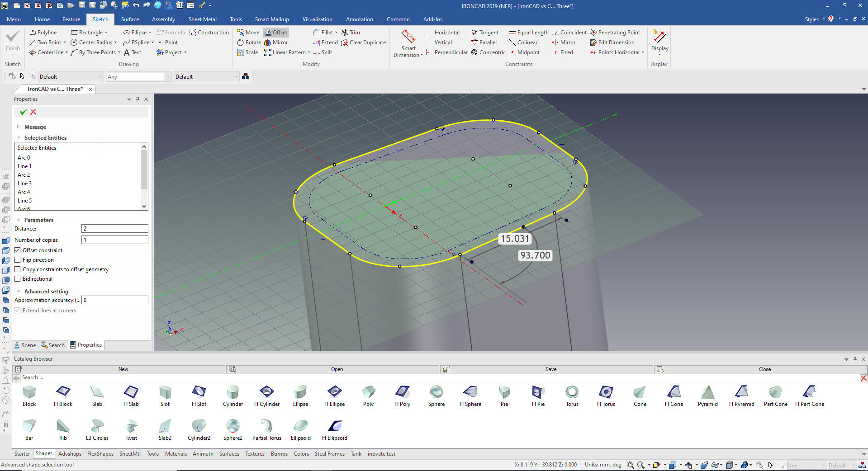Open the Rectangle tool dropdown arrow
This screenshot has height=471, width=868.
click(106, 33)
